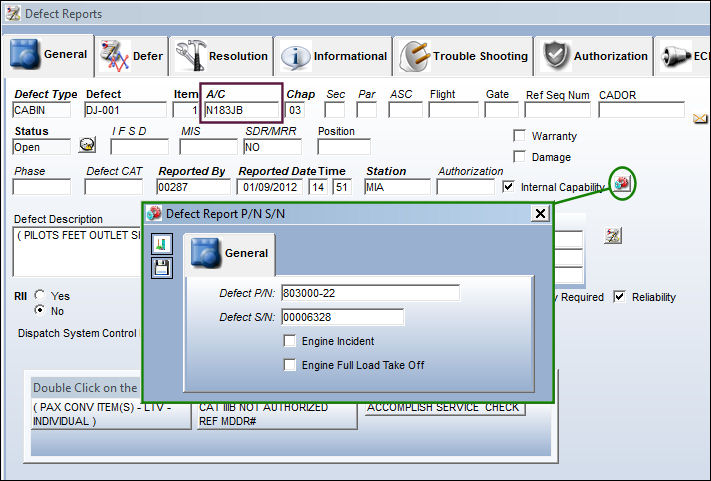Click the Chap field showing 03
The width and height of the screenshot is (711, 481).
pyautogui.click(x=295, y=110)
